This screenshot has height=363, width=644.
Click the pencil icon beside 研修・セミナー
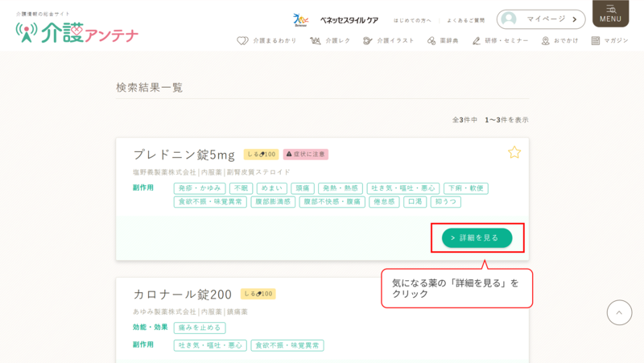(x=477, y=41)
